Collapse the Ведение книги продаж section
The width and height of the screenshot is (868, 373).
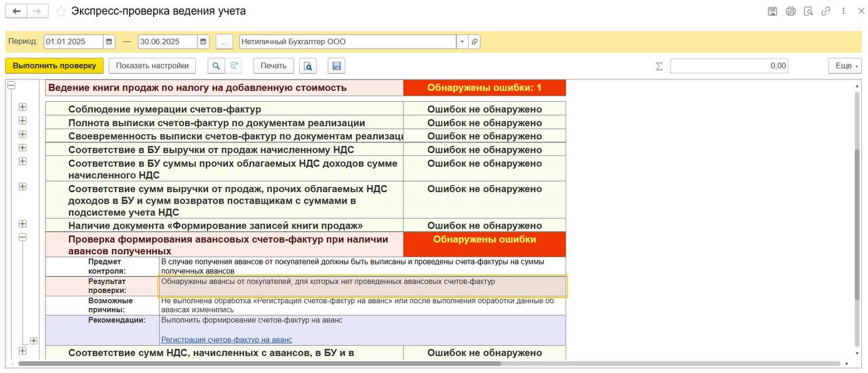point(11,85)
